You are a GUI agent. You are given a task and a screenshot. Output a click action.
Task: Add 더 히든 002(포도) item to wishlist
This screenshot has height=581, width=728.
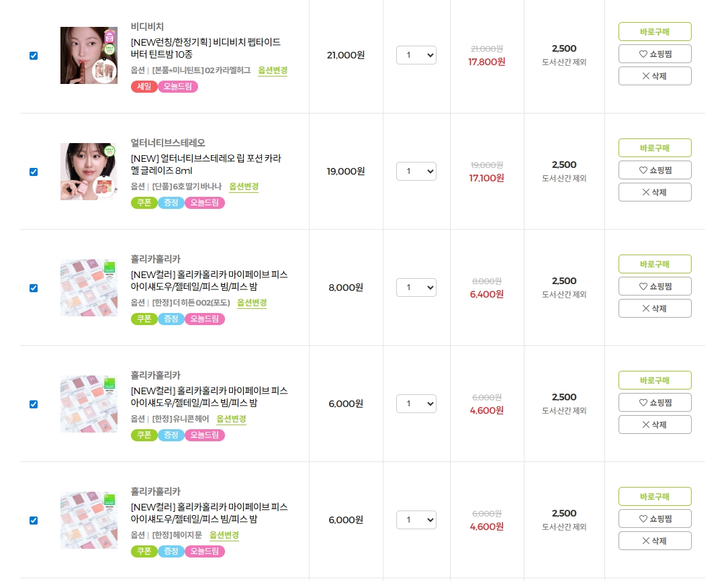point(655,286)
